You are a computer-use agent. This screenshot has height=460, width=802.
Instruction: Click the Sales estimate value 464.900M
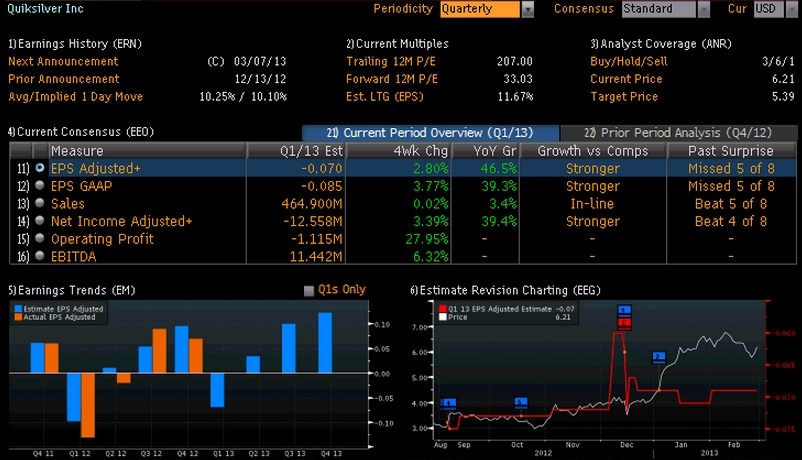tap(311, 204)
